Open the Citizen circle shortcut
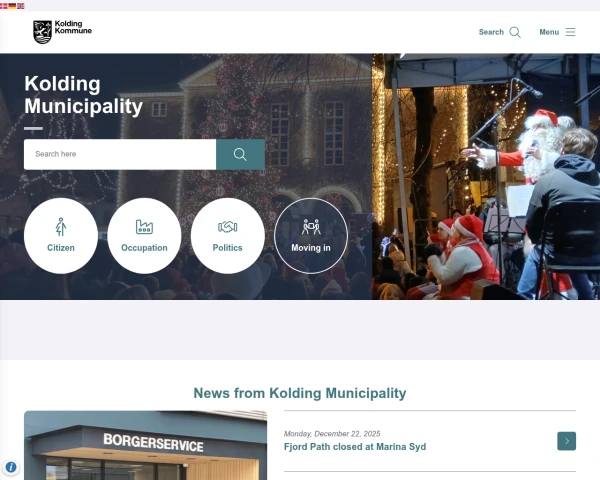 click(x=61, y=235)
